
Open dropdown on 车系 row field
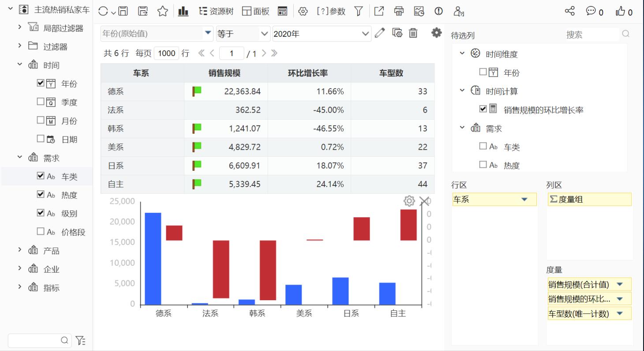pos(524,200)
